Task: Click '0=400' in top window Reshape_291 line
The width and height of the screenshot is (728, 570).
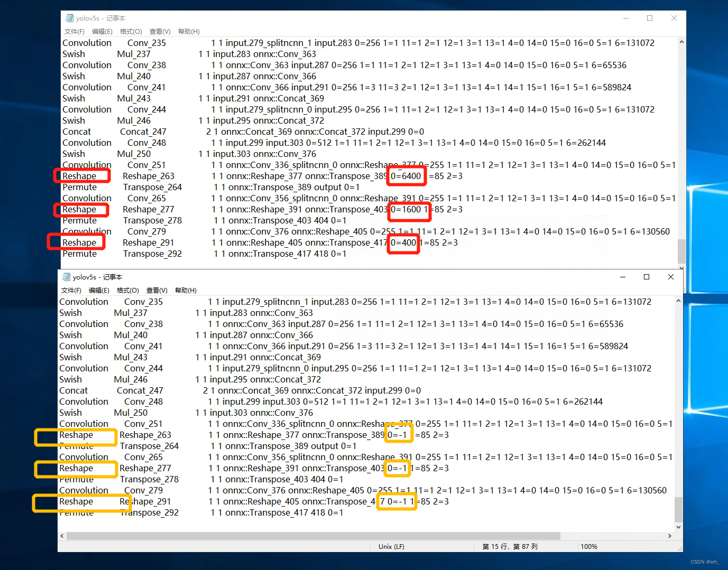Action: pos(403,242)
